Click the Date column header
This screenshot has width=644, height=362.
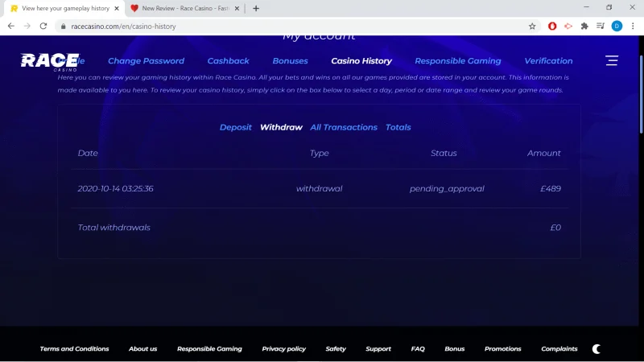pyautogui.click(x=88, y=153)
